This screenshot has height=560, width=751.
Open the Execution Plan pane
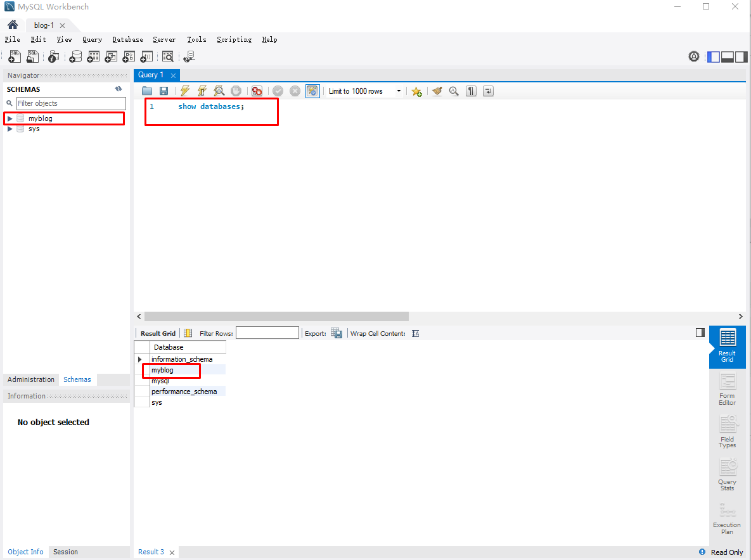727,518
